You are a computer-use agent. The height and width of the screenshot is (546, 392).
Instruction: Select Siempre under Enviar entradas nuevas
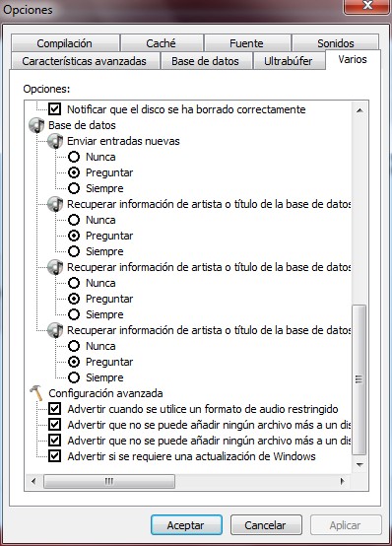pyautogui.click(x=74, y=188)
